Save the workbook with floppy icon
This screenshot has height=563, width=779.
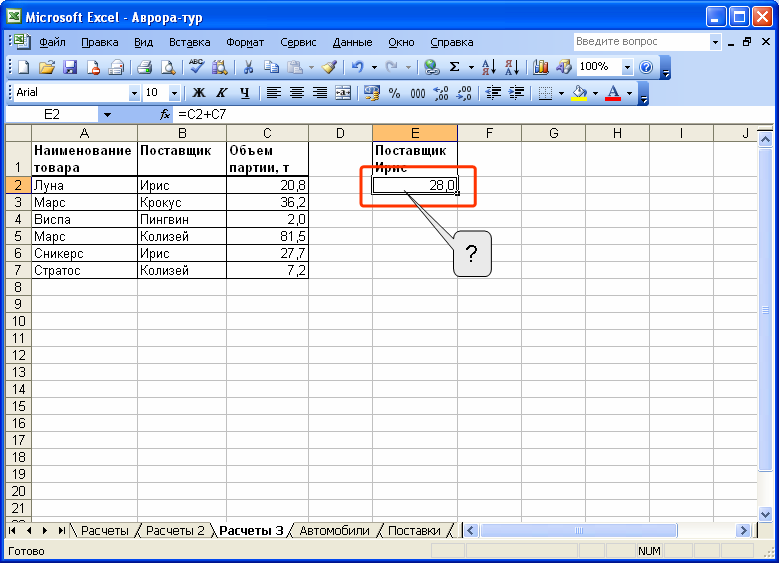pyautogui.click(x=70, y=67)
